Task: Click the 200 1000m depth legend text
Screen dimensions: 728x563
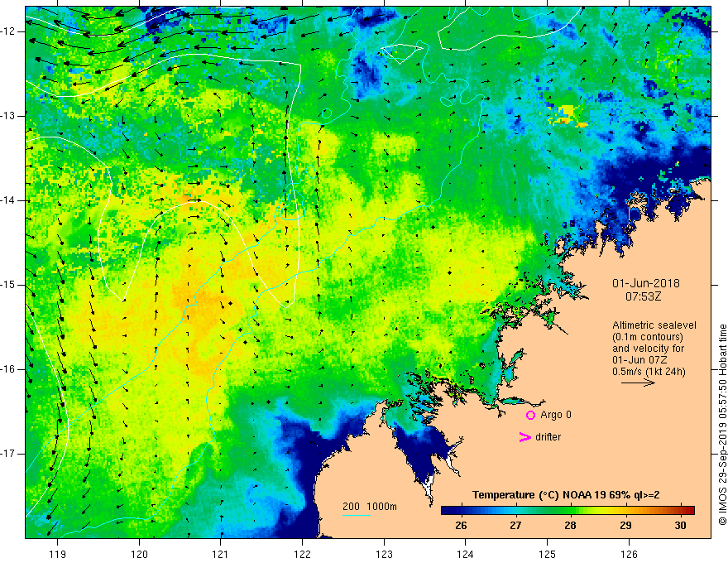Action: [x=370, y=507]
